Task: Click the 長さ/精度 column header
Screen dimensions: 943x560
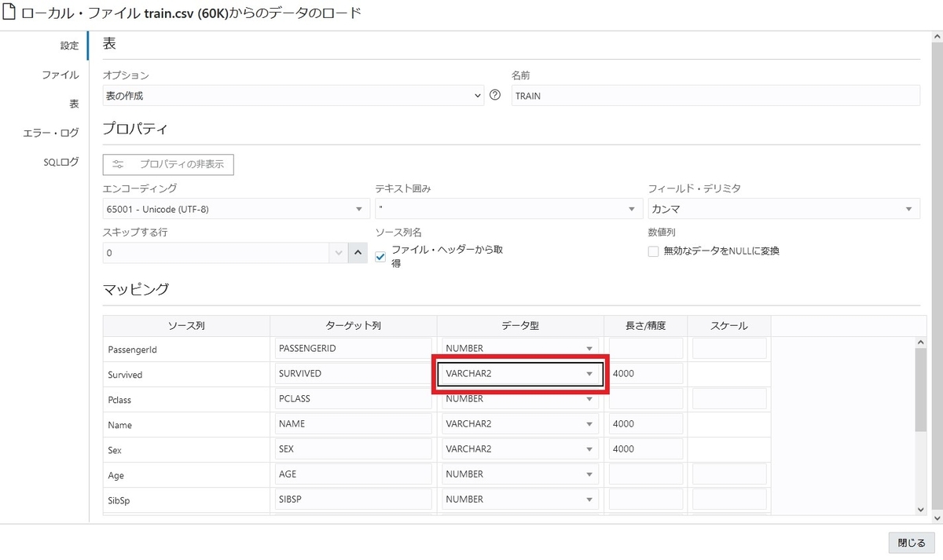Action: pyautogui.click(x=645, y=325)
